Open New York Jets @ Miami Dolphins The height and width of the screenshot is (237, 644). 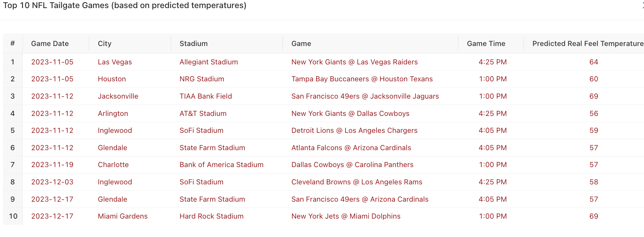[346, 216]
